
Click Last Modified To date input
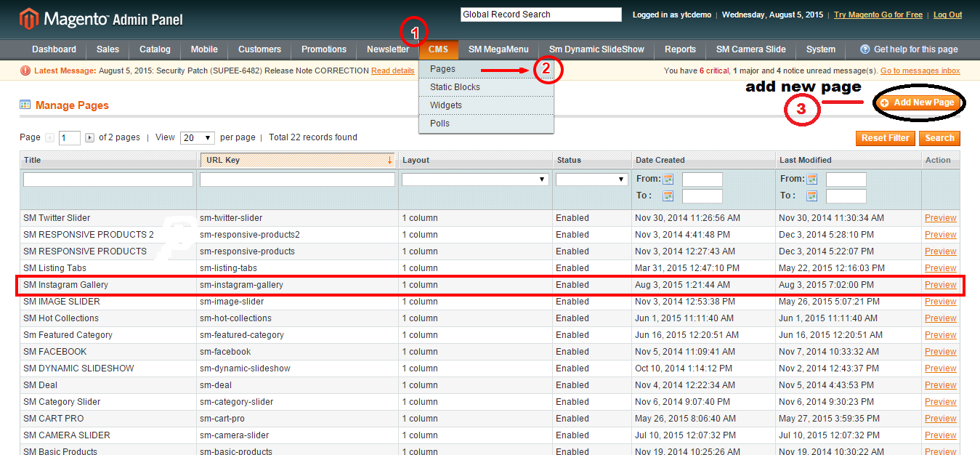846,196
